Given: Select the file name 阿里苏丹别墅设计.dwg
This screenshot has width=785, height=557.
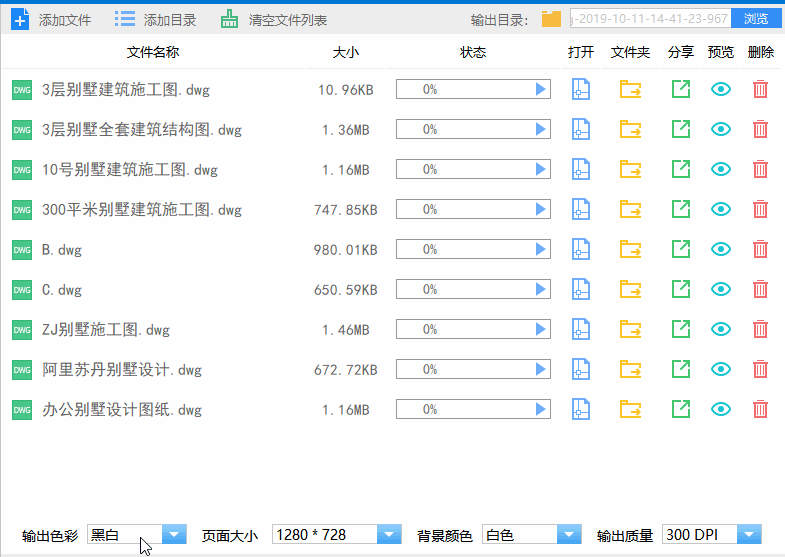Looking at the screenshot, I should pyautogui.click(x=122, y=370).
